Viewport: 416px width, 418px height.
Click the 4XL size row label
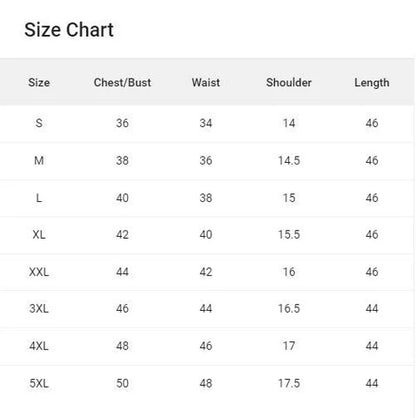[x=39, y=346]
